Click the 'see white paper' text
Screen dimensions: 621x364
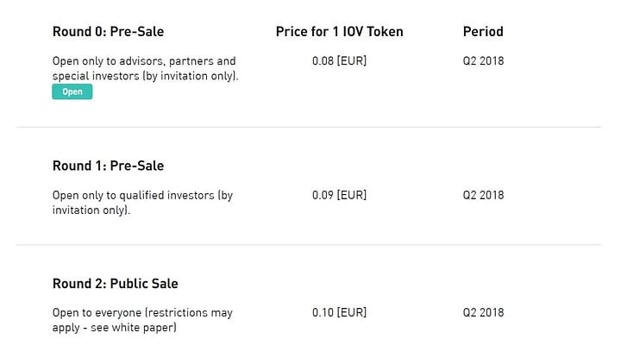point(133,328)
